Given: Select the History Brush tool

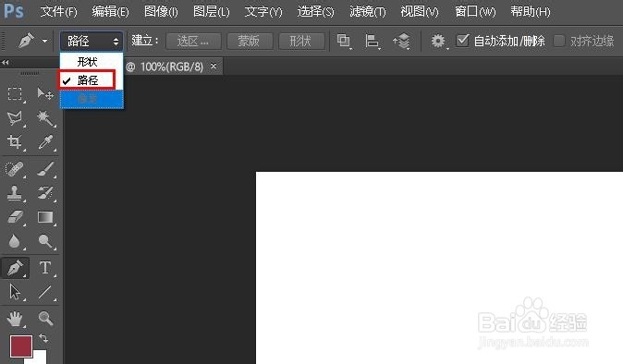Looking at the screenshot, I should [45, 193].
